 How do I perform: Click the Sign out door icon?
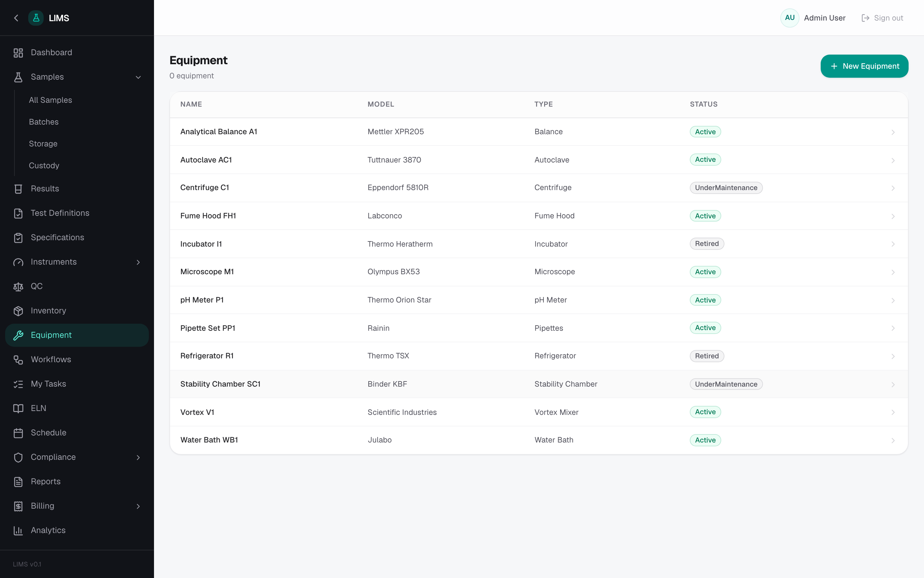click(865, 18)
